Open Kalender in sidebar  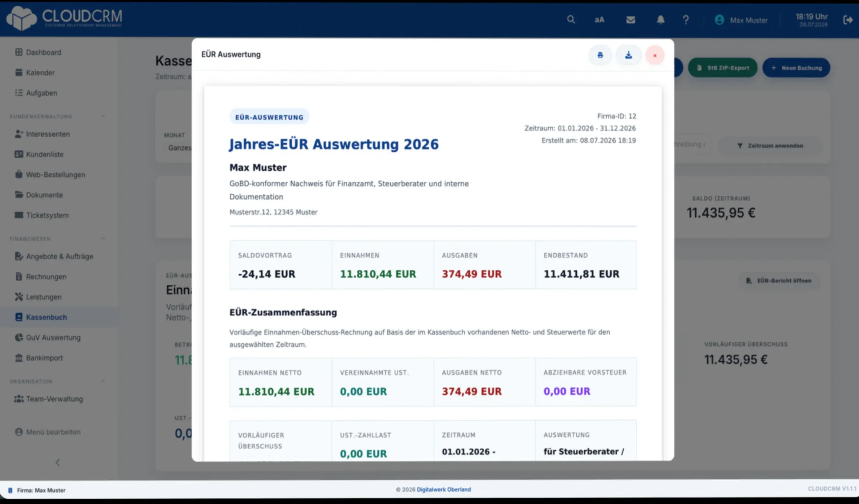click(35, 73)
